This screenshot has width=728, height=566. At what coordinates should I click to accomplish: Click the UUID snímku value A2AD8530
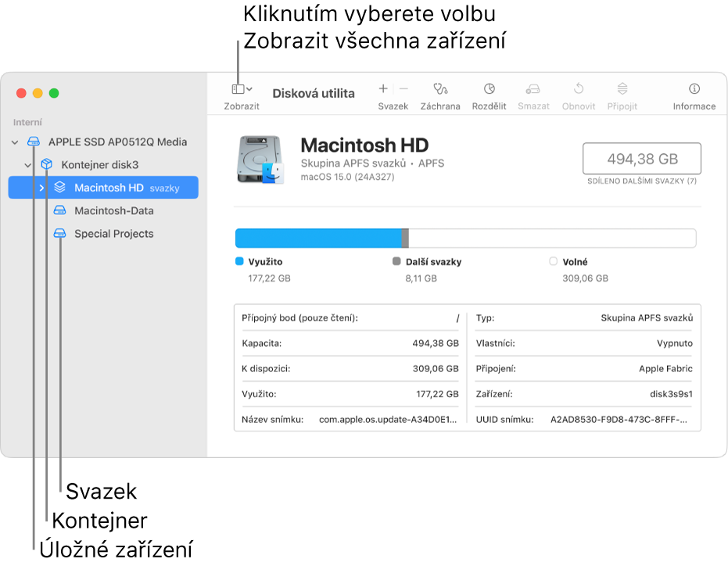pyautogui.click(x=619, y=420)
